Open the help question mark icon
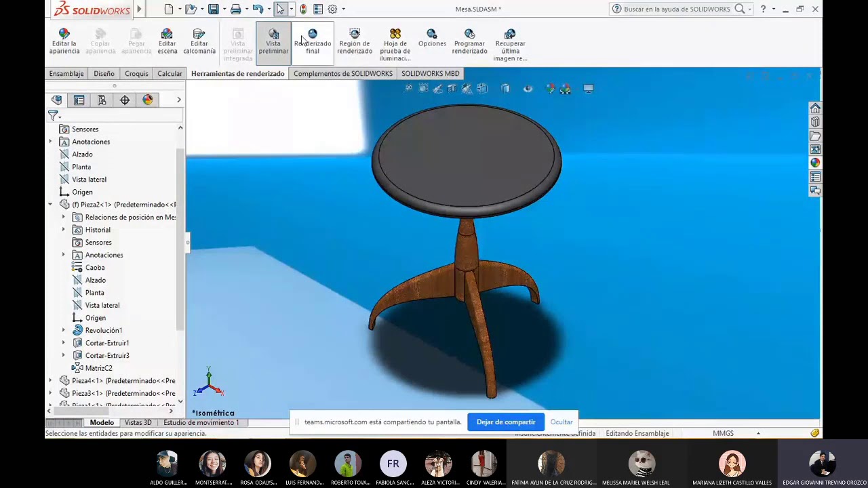Viewport: 868px width, 488px height. (763, 9)
